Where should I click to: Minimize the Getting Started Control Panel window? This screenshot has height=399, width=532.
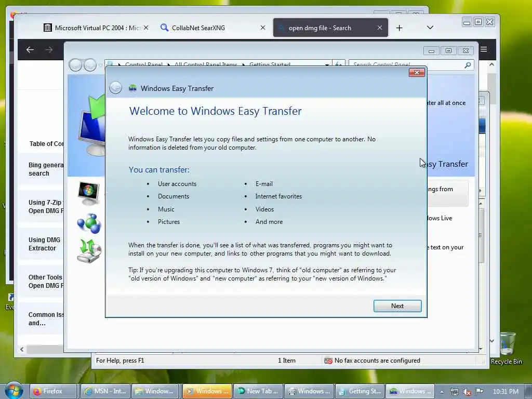coord(431,51)
